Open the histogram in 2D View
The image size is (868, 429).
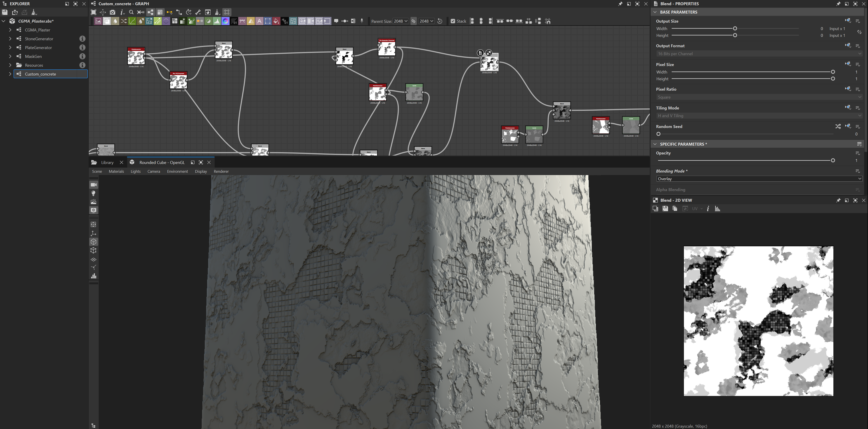pos(717,209)
